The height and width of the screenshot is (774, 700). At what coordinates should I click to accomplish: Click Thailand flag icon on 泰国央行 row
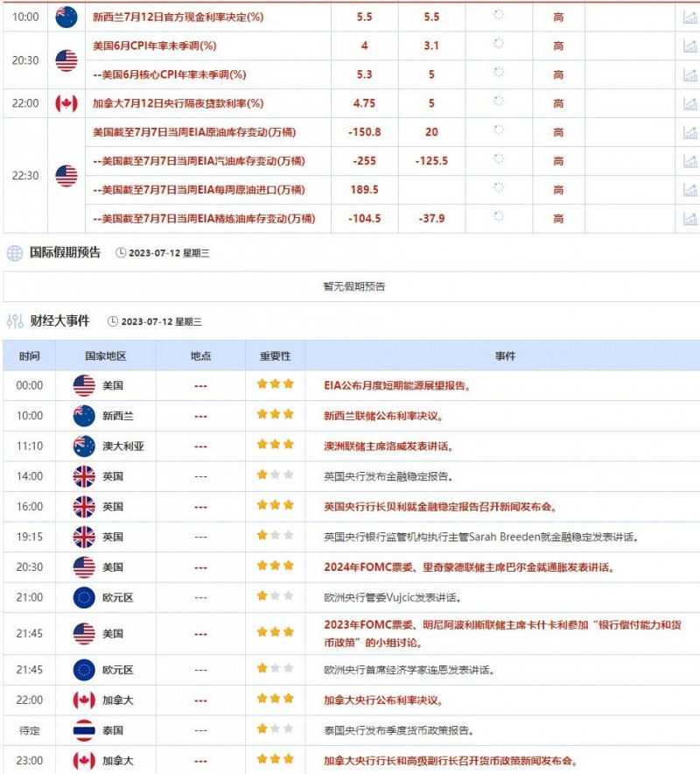pos(82,729)
